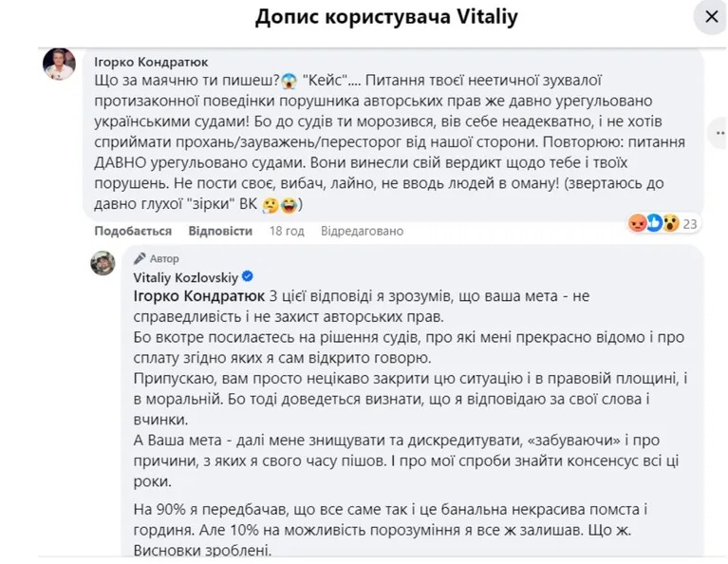Click Подобається to like the comment

tap(133, 231)
